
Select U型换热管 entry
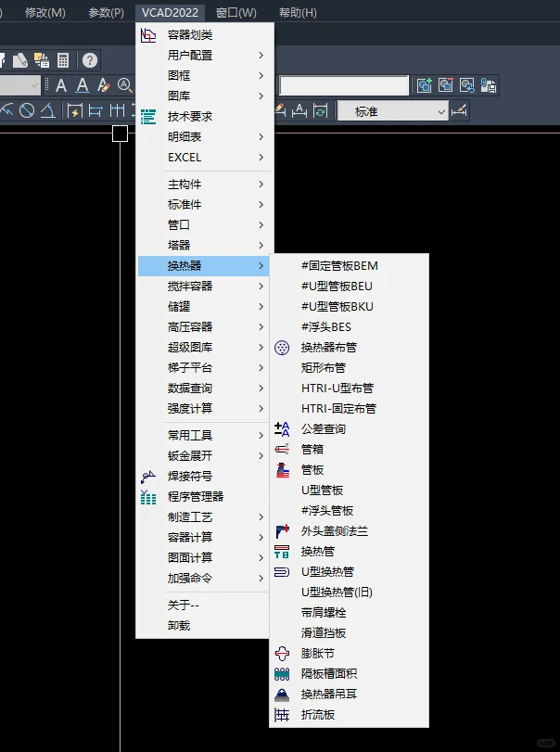(349, 572)
